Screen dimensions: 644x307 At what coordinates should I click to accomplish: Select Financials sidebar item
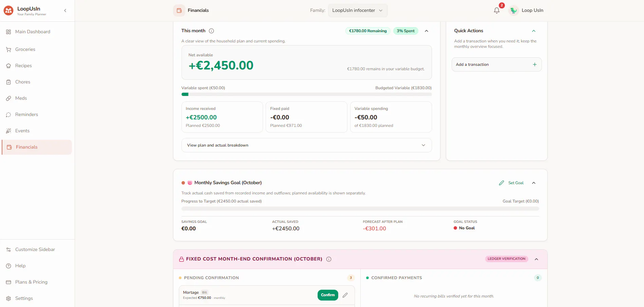click(x=37, y=147)
